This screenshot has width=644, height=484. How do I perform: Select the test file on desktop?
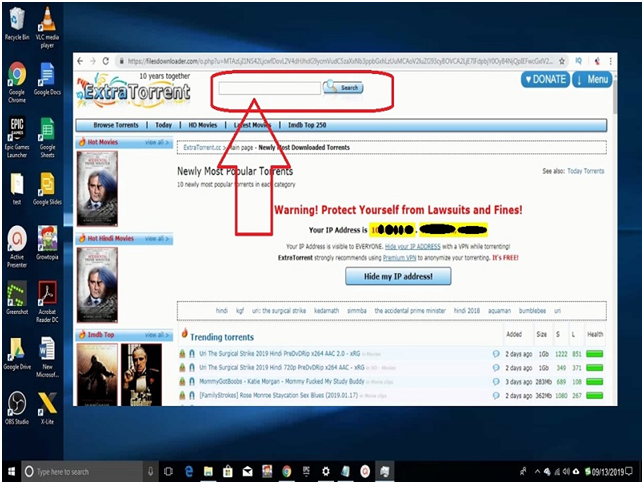coord(17,188)
